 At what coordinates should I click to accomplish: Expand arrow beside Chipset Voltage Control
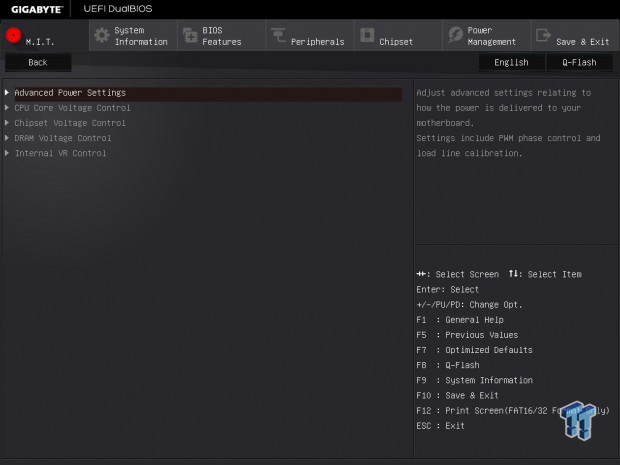7,123
